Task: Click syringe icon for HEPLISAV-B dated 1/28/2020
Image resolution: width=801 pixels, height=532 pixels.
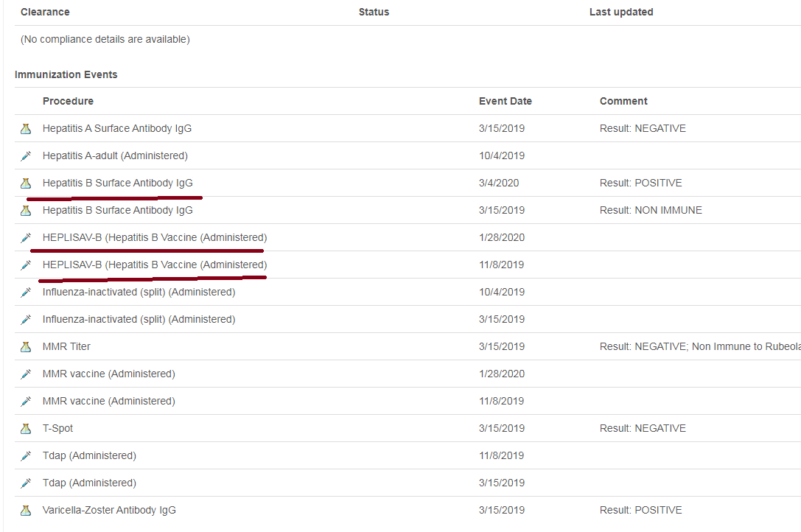Action: click(26, 238)
